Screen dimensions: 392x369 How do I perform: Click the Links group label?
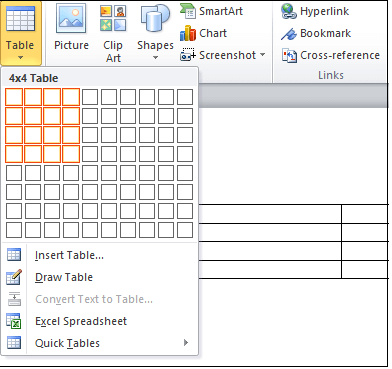click(x=331, y=75)
